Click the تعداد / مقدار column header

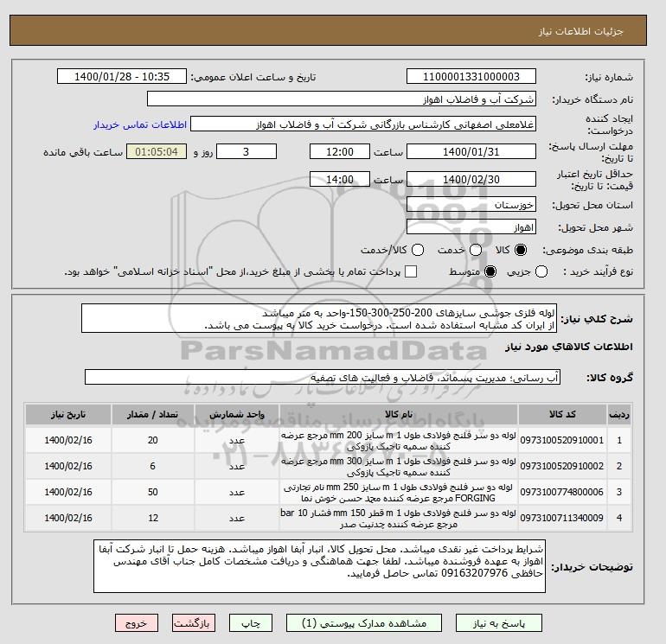[x=153, y=414]
